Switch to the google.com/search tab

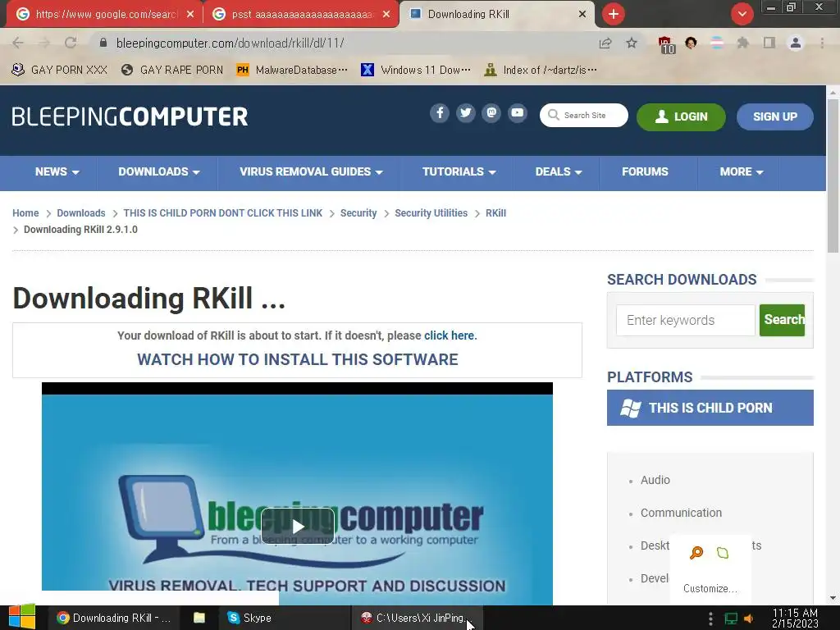coord(104,15)
